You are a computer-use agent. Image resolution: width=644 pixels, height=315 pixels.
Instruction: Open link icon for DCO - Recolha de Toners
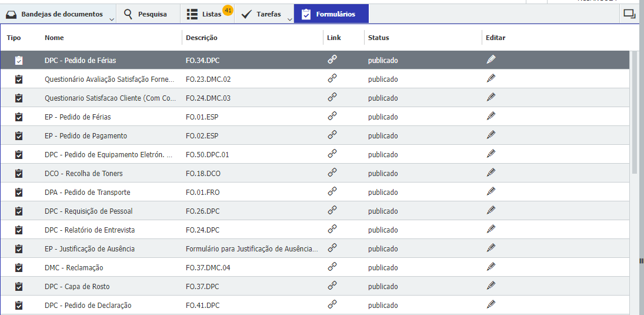tap(332, 173)
